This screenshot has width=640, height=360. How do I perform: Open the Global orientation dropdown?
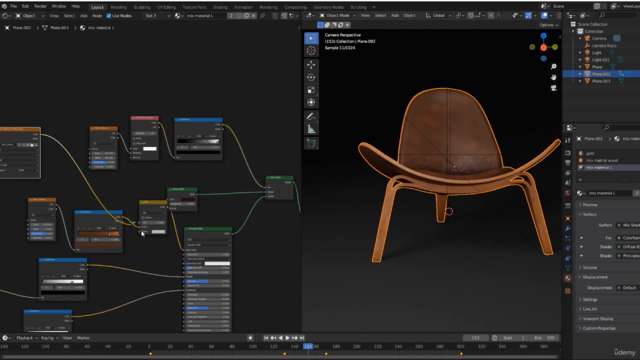coord(439,16)
